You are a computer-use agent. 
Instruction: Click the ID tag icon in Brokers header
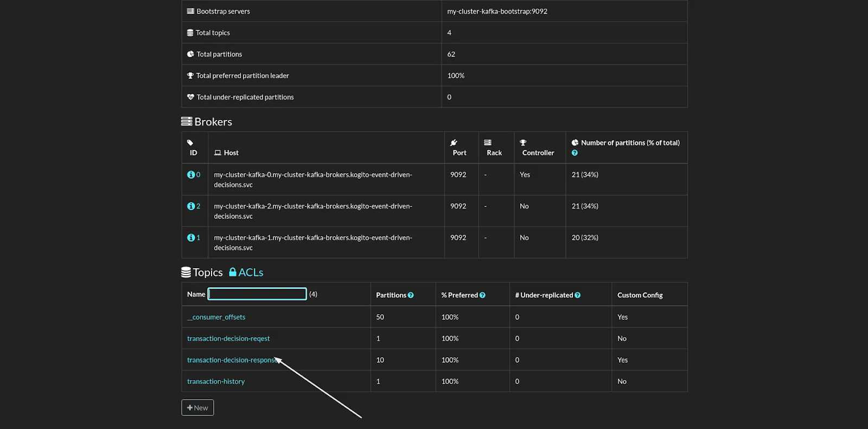[x=190, y=143]
